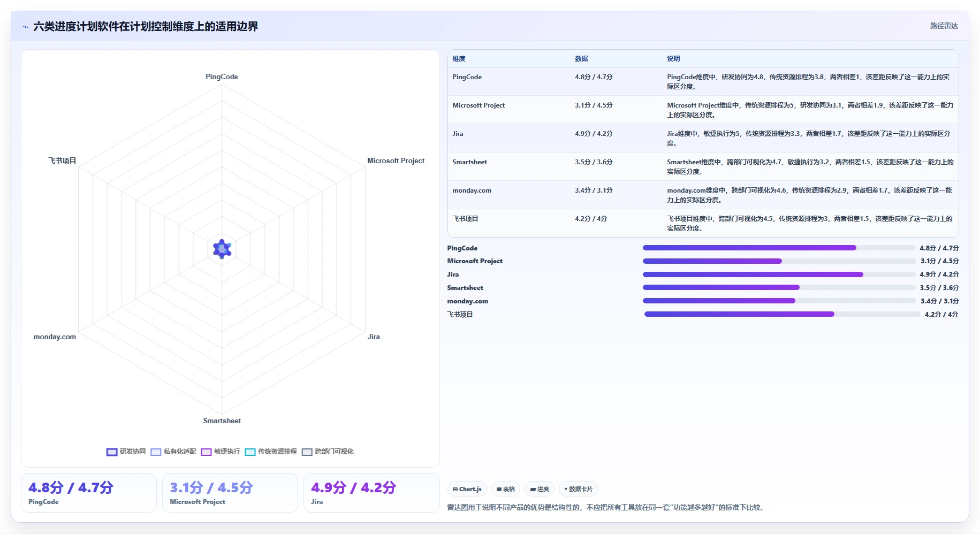Viewport: 980px width, 534px height.
Task: Click the Microsoft Project progress bar
Action: coord(779,261)
